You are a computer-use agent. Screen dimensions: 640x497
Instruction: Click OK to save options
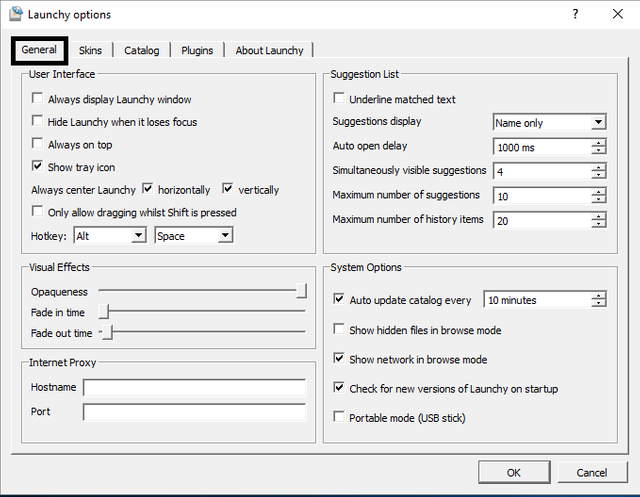tap(514, 473)
